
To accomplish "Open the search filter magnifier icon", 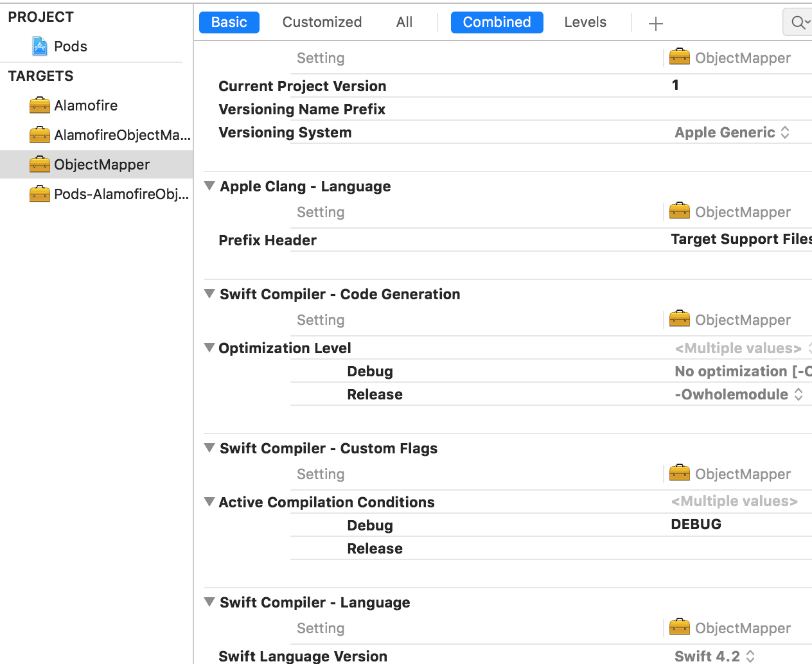I will tap(797, 22).
